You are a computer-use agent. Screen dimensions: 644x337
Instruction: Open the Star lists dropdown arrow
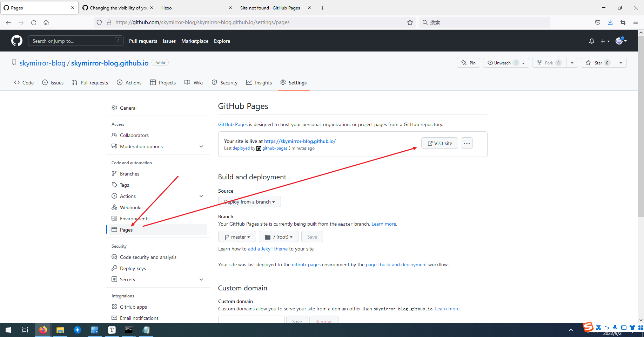point(621,63)
